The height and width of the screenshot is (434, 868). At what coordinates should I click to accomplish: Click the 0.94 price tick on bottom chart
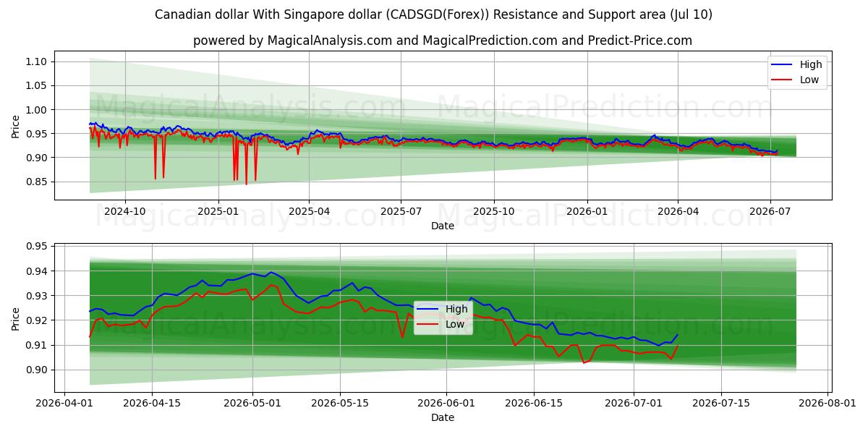click(x=37, y=271)
